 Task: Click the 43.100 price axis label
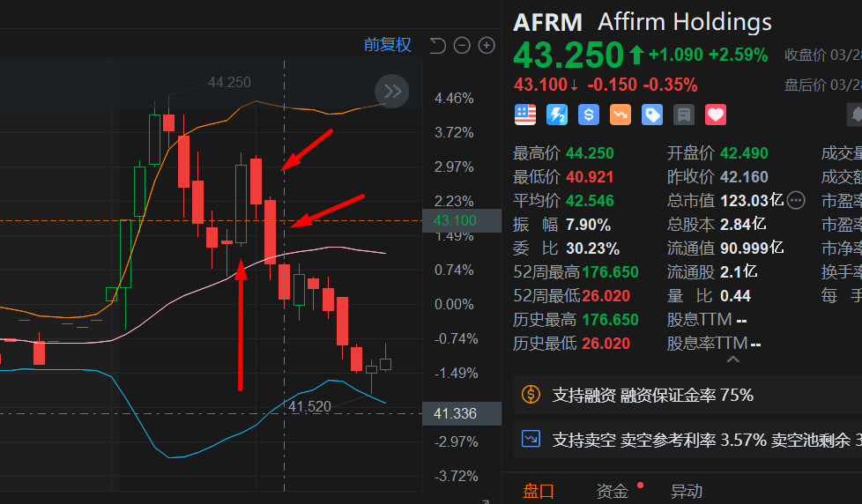(x=462, y=220)
